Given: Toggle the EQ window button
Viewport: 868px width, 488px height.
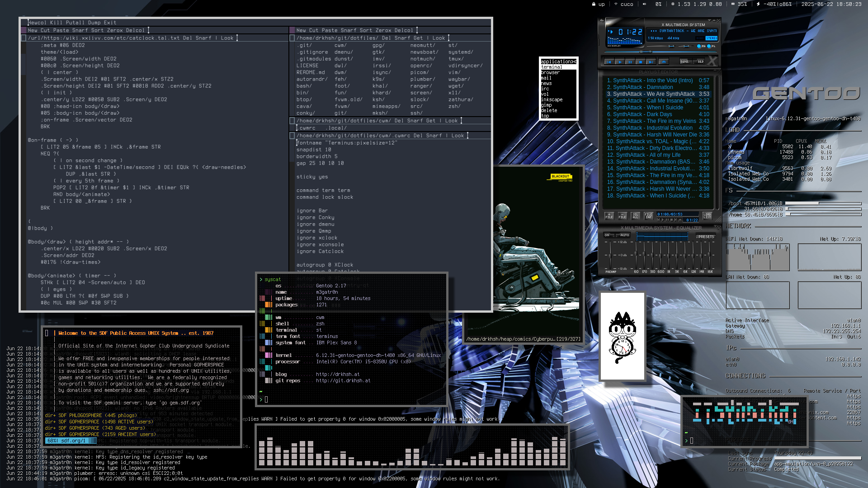Looking at the screenshot, I should (x=699, y=46).
